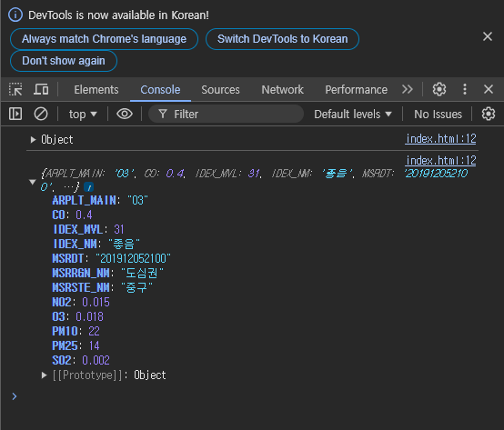Screen dimensions: 504x430
Task: Click into the Filter input field
Action: [x=226, y=114]
